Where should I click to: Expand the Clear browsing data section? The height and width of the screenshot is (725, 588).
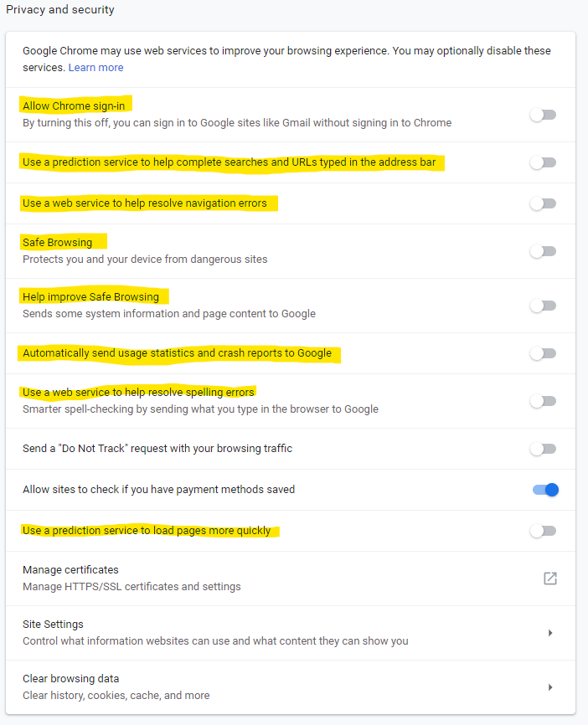coord(550,686)
